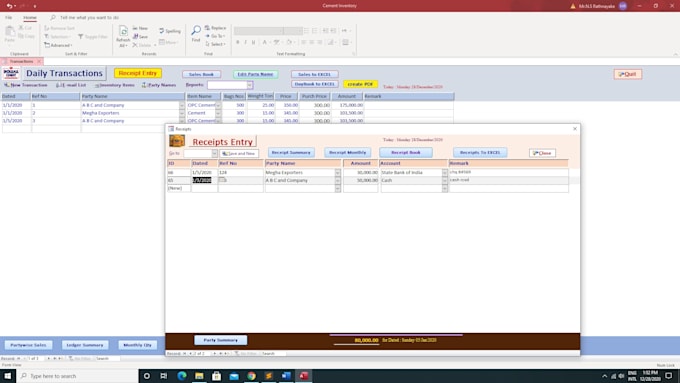Click the Find magnifier icon in ribbon
The width and height of the screenshot is (680, 383).
coord(196,30)
